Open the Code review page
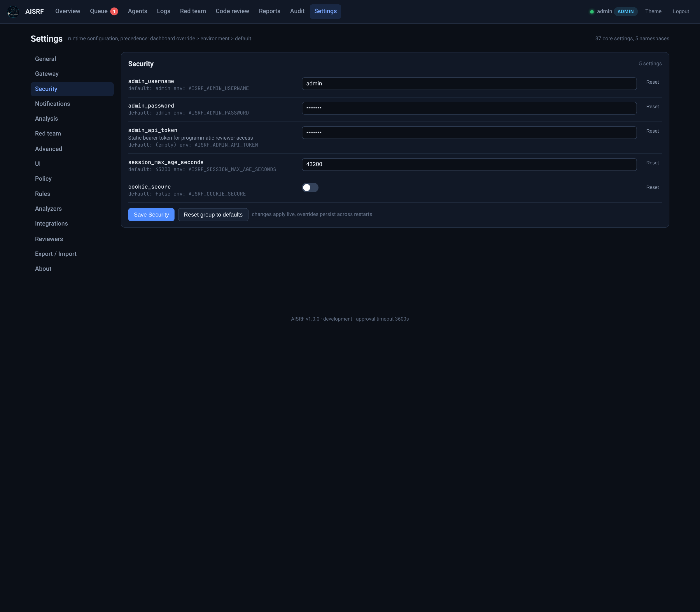The image size is (700, 612). (232, 11)
